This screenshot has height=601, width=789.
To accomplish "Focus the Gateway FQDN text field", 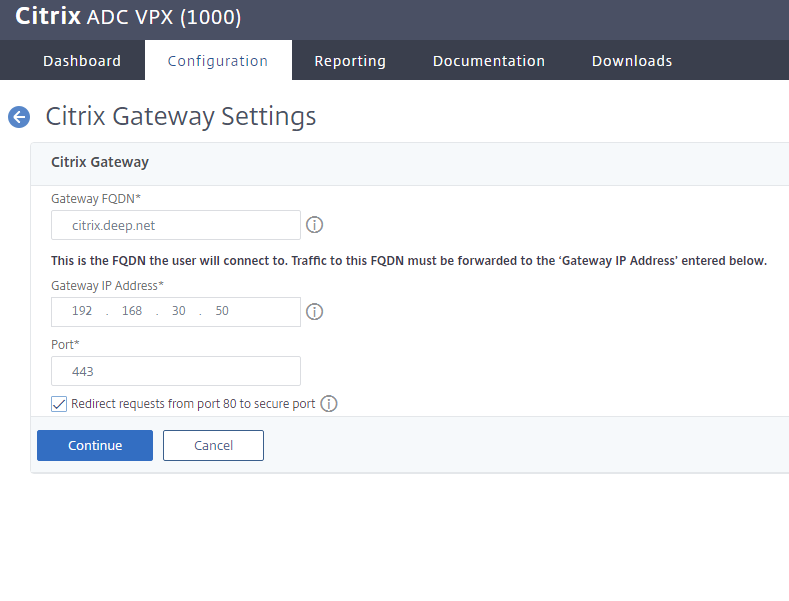I will 176,225.
